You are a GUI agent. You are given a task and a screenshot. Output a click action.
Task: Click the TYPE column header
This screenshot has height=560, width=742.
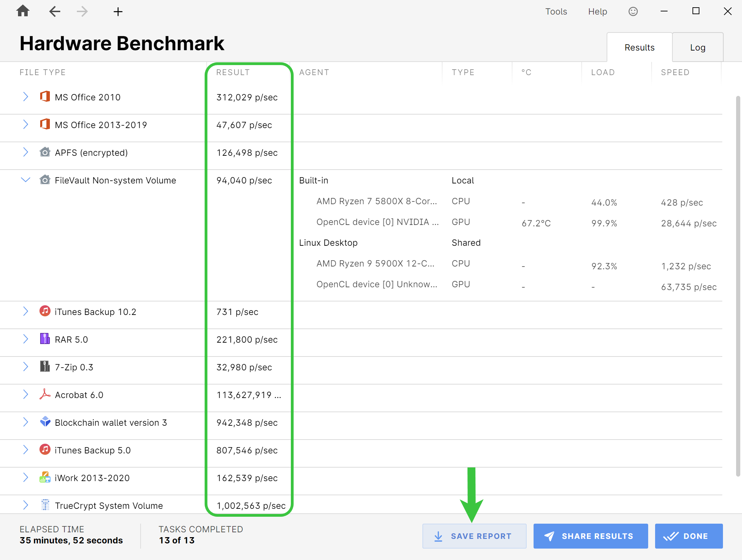point(463,72)
